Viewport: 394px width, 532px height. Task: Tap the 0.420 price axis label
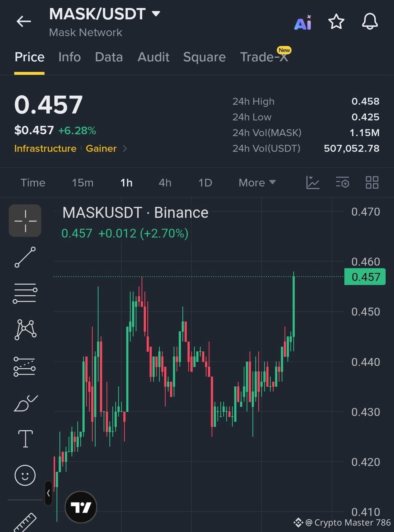tap(366, 462)
